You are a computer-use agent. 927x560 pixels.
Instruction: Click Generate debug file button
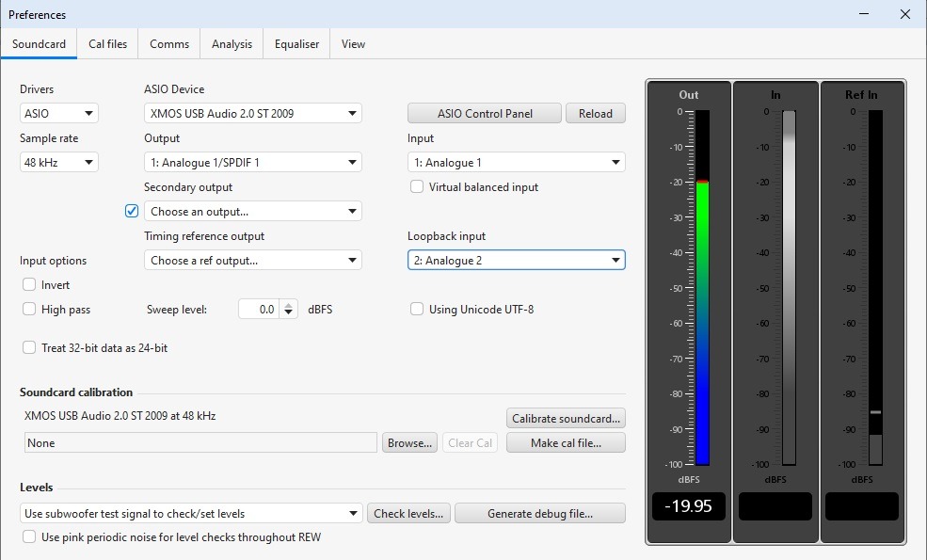[540, 513]
